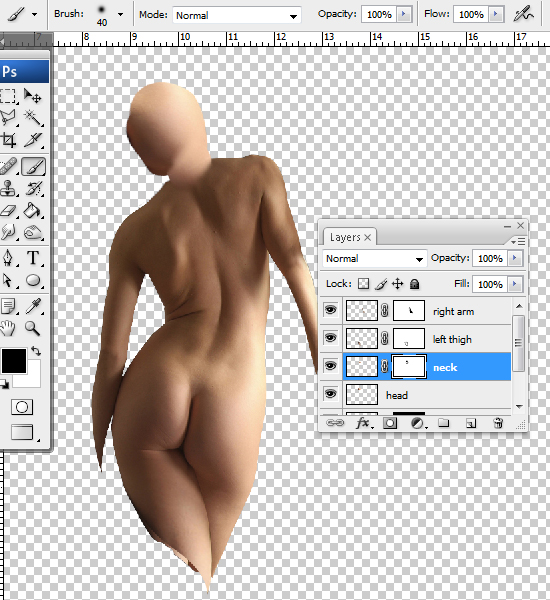Enable airbrush mode in options bar
This screenshot has width=550, height=600.
tap(523, 15)
